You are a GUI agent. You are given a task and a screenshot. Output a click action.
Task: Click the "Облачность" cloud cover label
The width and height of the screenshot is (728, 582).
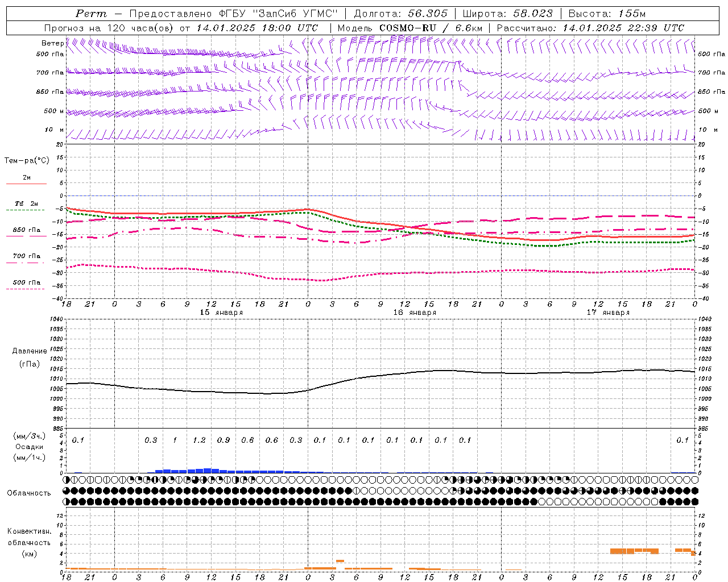[x=29, y=493]
